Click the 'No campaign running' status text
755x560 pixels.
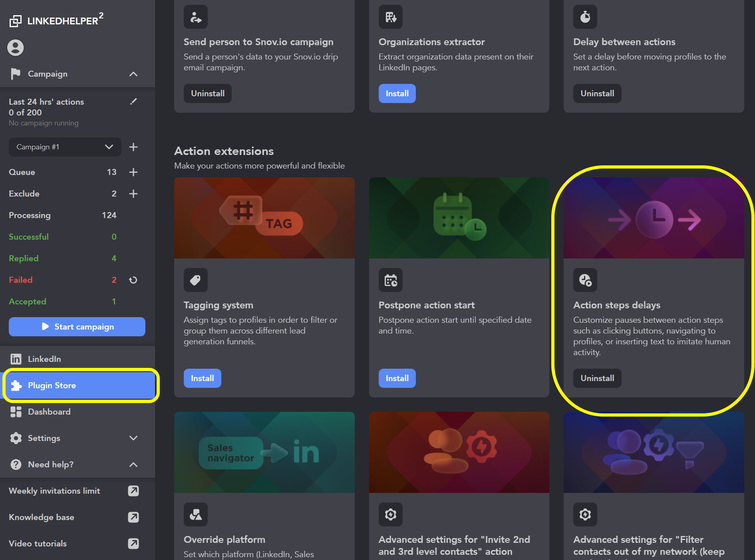(x=44, y=123)
